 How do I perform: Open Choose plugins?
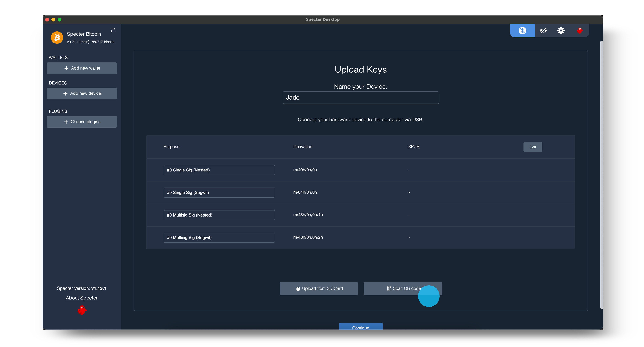[82, 122]
